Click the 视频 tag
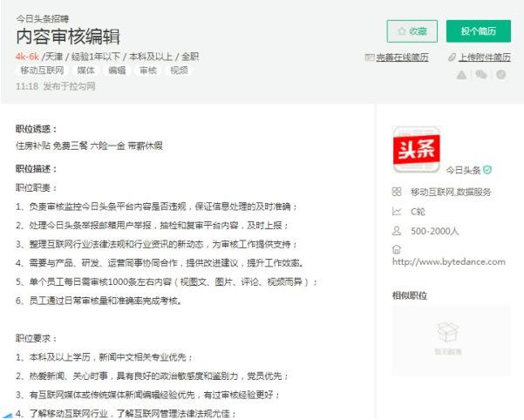The width and height of the screenshot is (524, 420). point(179,70)
